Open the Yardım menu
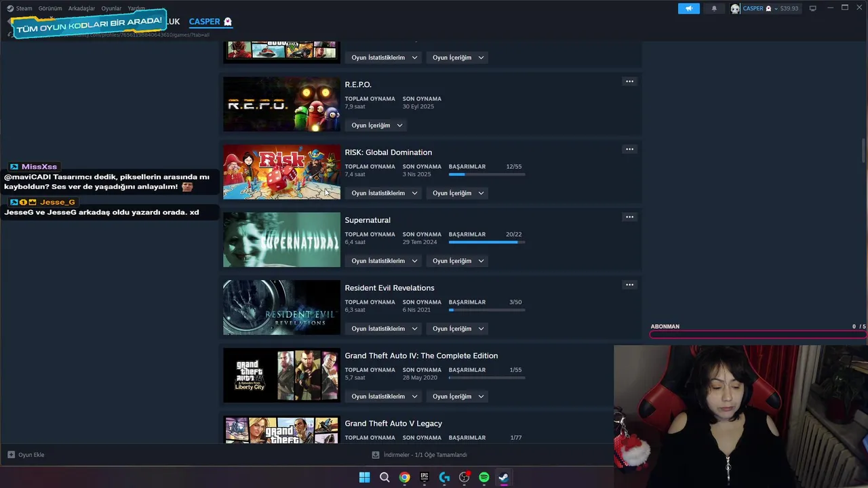The width and height of the screenshot is (868, 488). click(136, 9)
